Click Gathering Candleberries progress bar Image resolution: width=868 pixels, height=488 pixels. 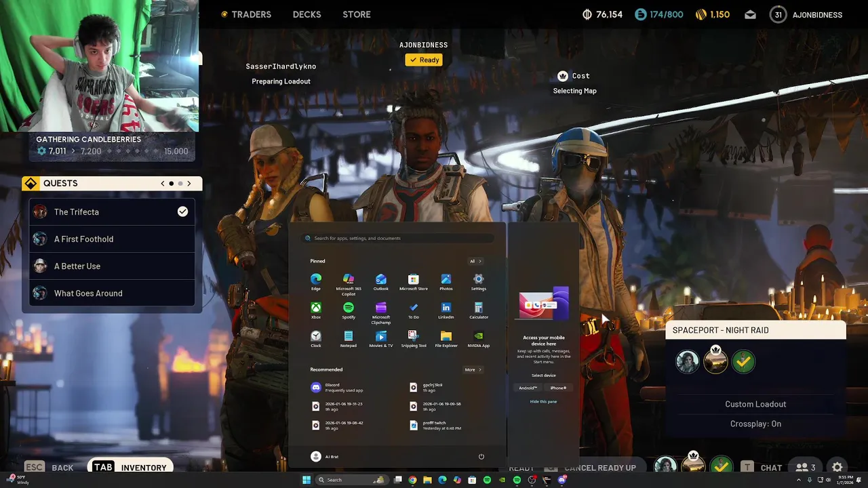[112, 151]
